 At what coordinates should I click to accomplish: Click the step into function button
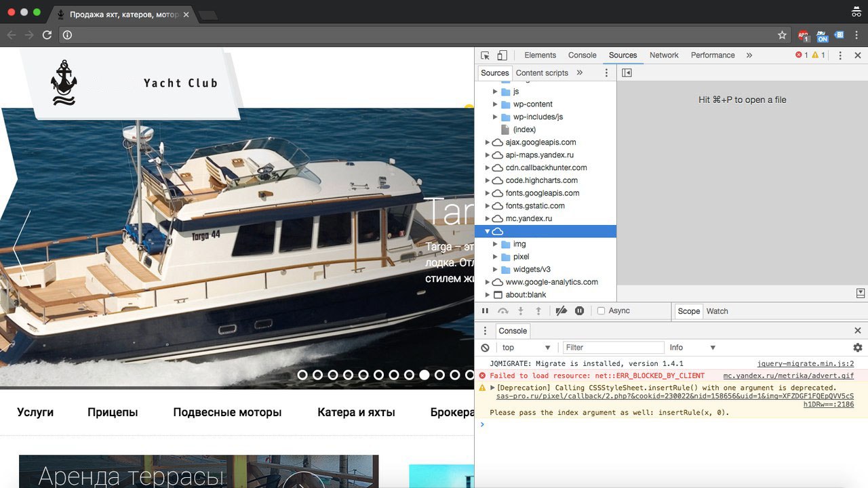click(521, 311)
